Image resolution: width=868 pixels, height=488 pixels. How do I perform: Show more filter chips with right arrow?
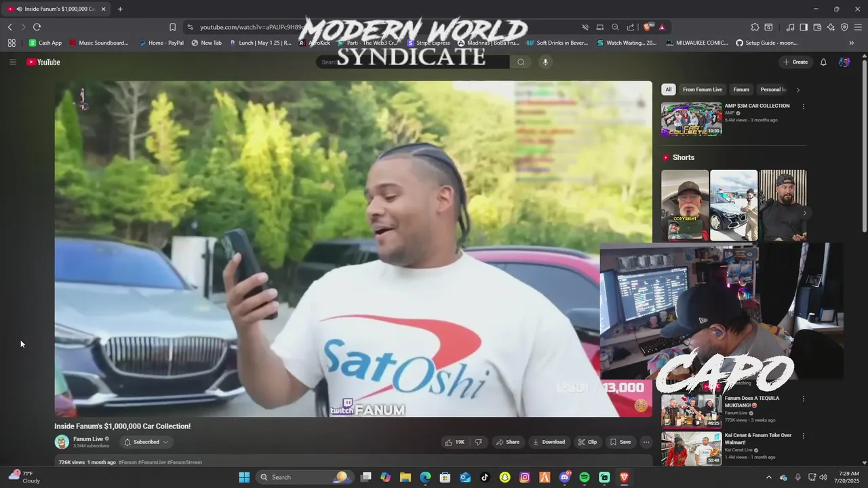pyautogui.click(x=797, y=89)
